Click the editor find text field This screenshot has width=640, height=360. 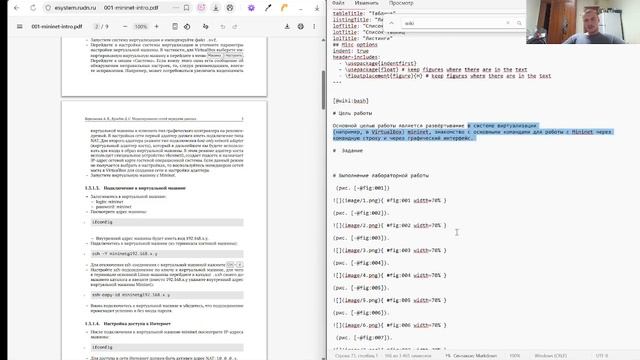pos(453,23)
